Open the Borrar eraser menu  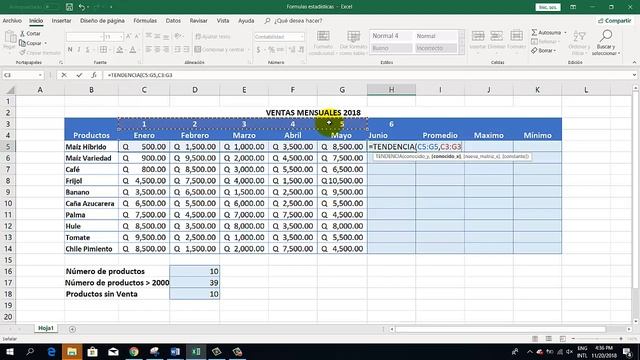pyautogui.click(x=543, y=51)
